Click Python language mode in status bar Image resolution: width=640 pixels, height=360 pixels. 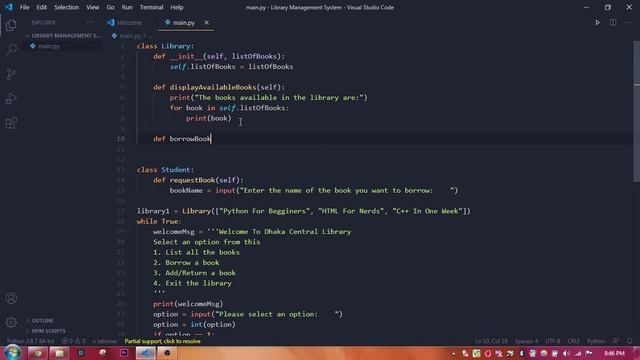pos(596,341)
